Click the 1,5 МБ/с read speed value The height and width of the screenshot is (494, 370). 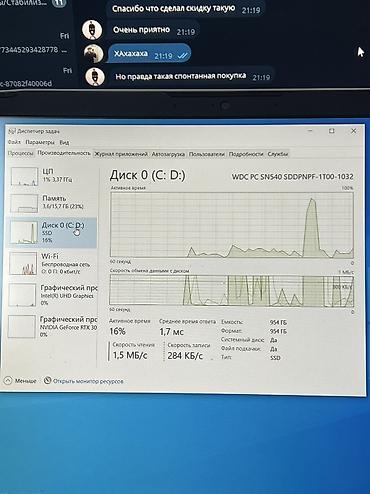pyautogui.click(x=130, y=355)
